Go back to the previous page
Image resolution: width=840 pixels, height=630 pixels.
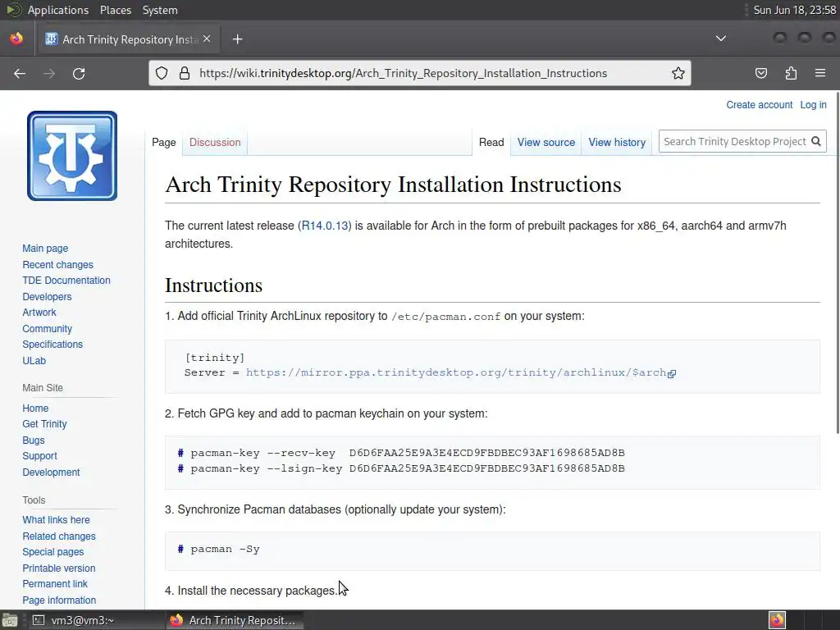point(20,73)
